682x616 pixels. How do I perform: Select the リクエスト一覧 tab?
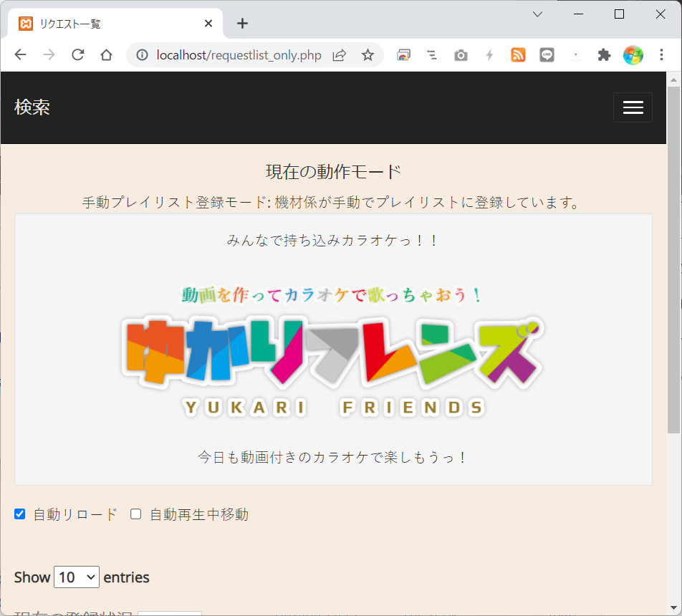click(x=115, y=24)
